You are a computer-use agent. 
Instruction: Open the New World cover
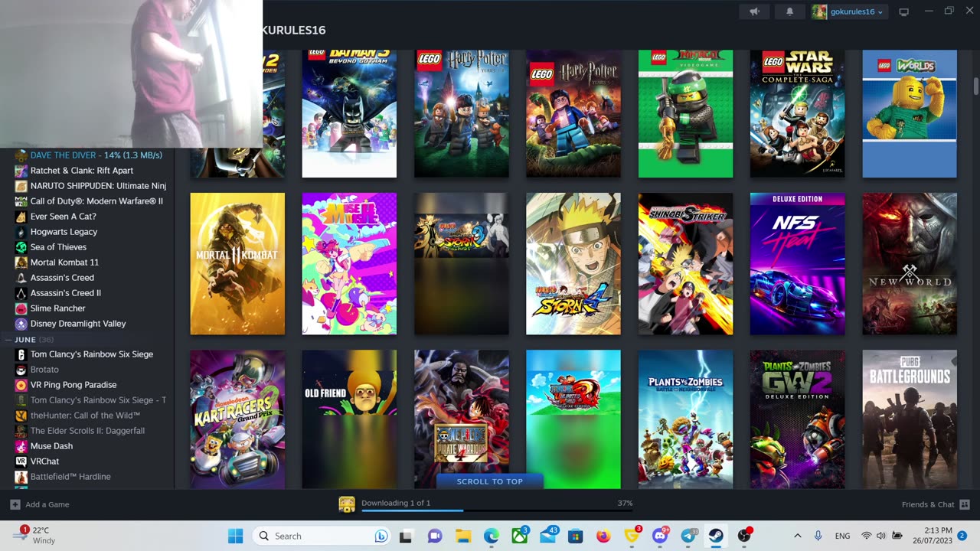(910, 264)
